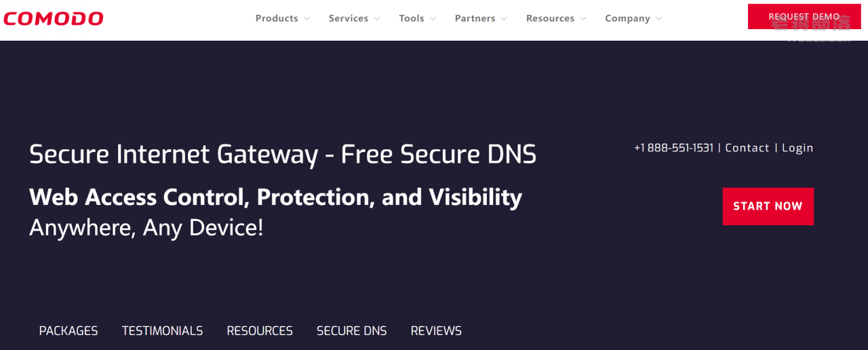Click the Secure Internet Gateway heading

(283, 155)
